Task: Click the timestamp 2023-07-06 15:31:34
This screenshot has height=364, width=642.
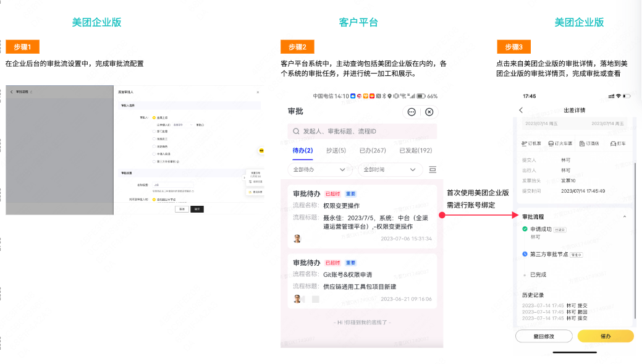Action: 406,239
